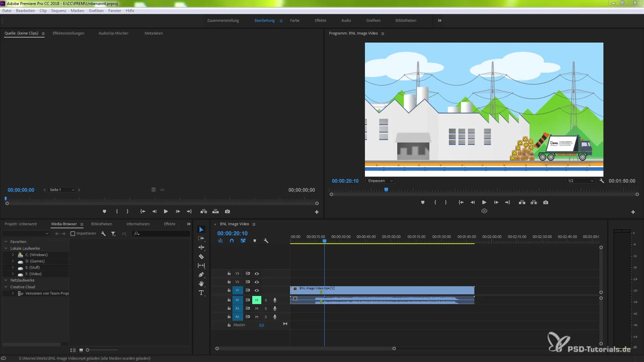Toggle V3 track output eye
The height and width of the screenshot is (362, 644).
pos(257,274)
